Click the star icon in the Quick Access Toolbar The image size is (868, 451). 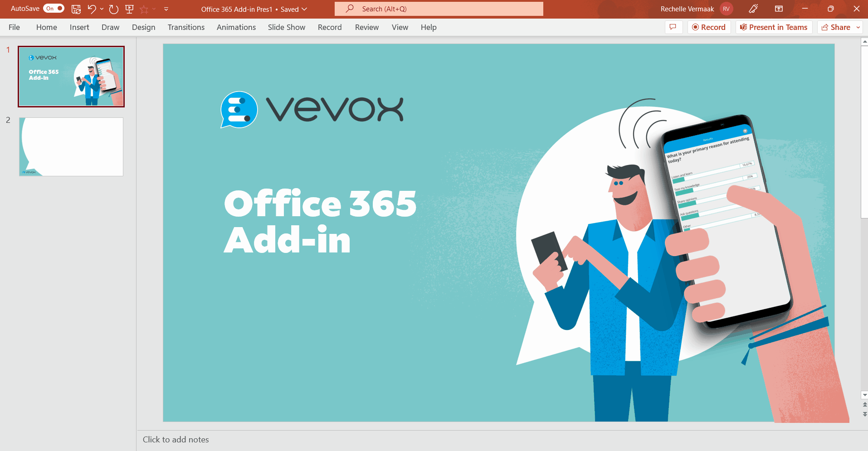point(144,9)
